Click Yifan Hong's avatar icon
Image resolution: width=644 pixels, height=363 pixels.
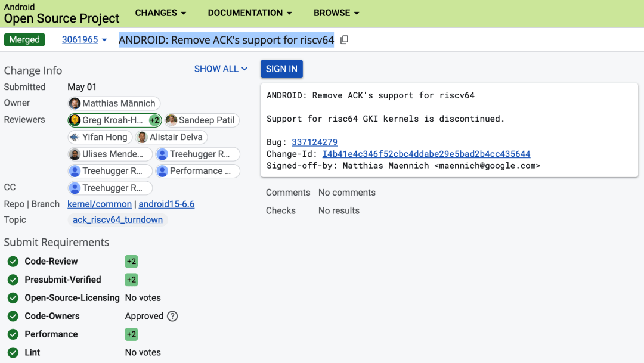[75, 137]
